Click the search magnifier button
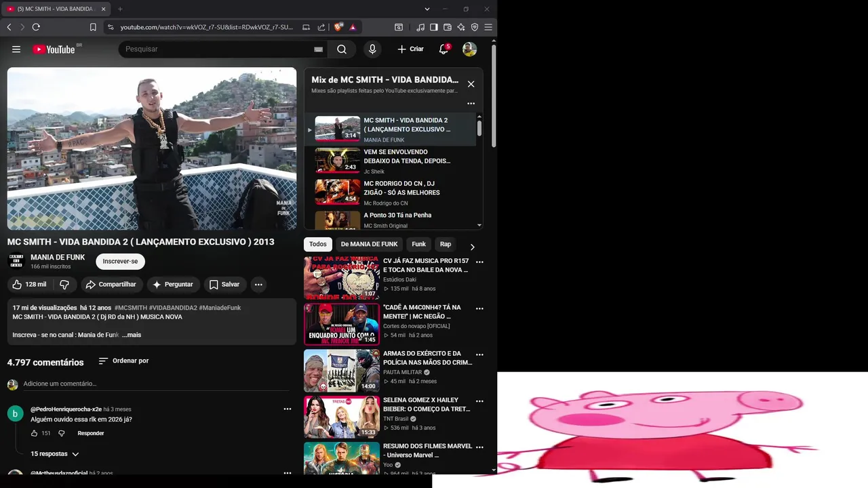868x488 pixels. tap(342, 49)
